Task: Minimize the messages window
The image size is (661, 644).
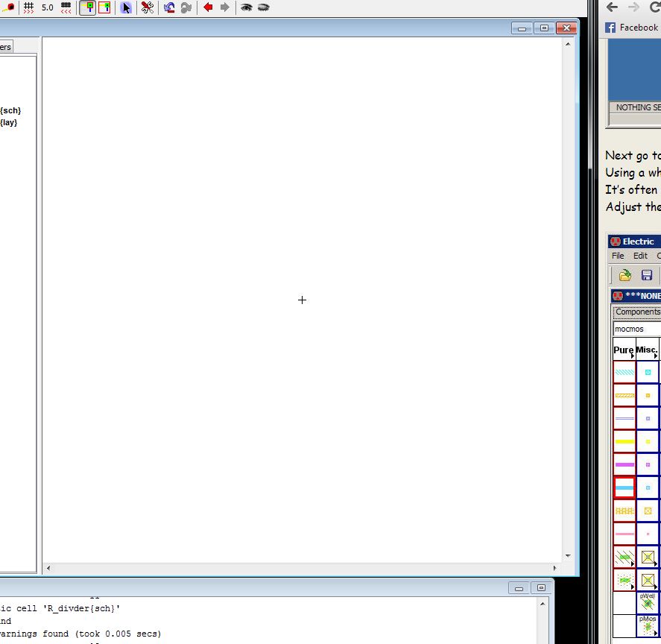Action: [519, 588]
